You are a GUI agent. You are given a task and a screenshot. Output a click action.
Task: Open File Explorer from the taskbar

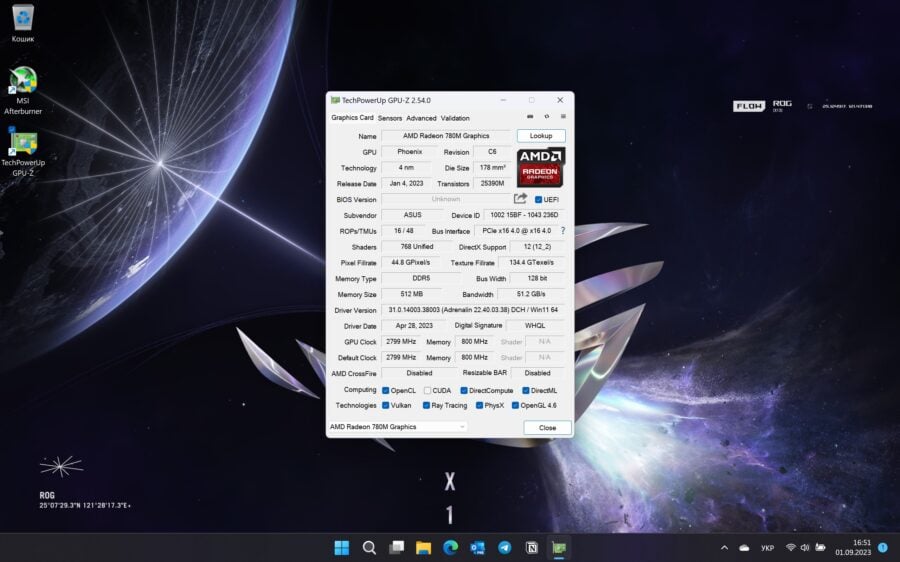423,548
